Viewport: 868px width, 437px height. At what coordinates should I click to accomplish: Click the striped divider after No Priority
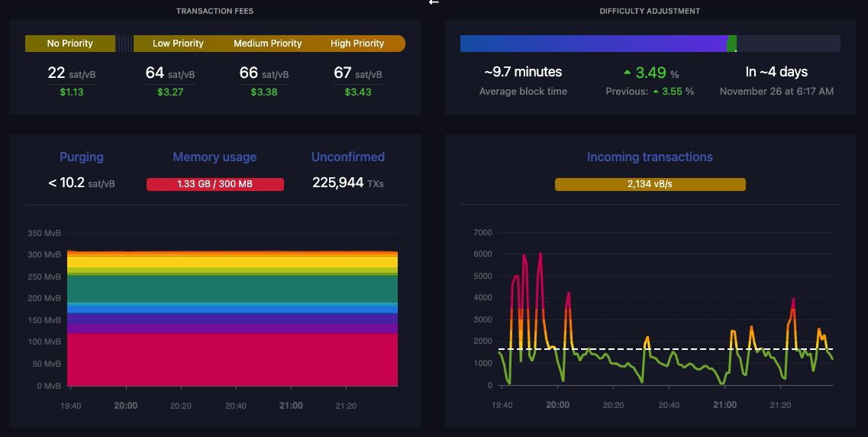(124, 44)
